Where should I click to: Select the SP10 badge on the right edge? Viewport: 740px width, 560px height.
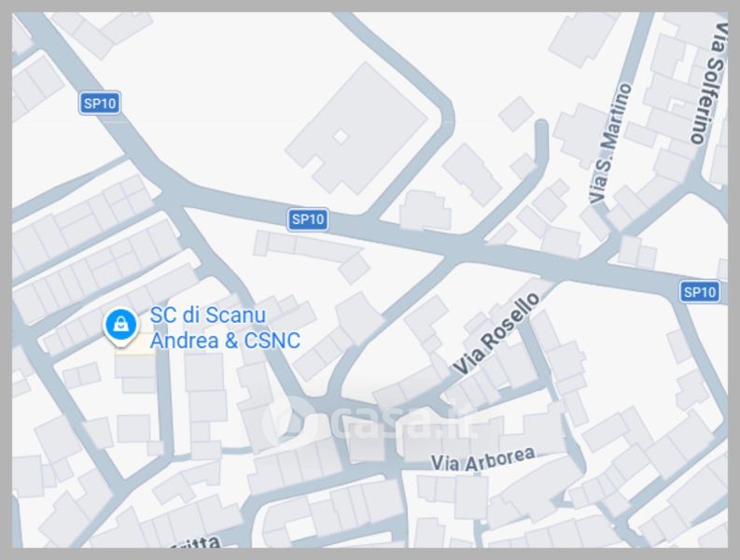(700, 292)
